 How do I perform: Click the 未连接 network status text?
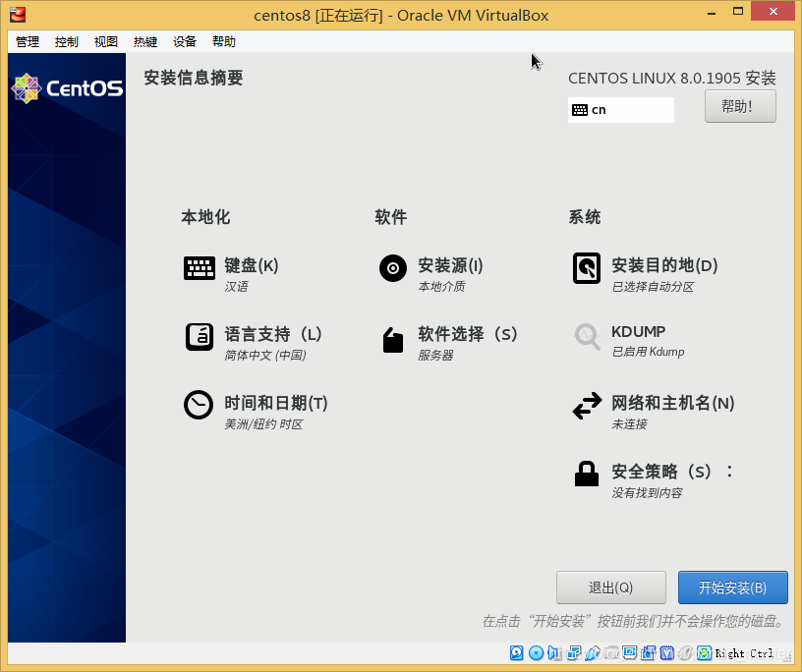point(629,424)
